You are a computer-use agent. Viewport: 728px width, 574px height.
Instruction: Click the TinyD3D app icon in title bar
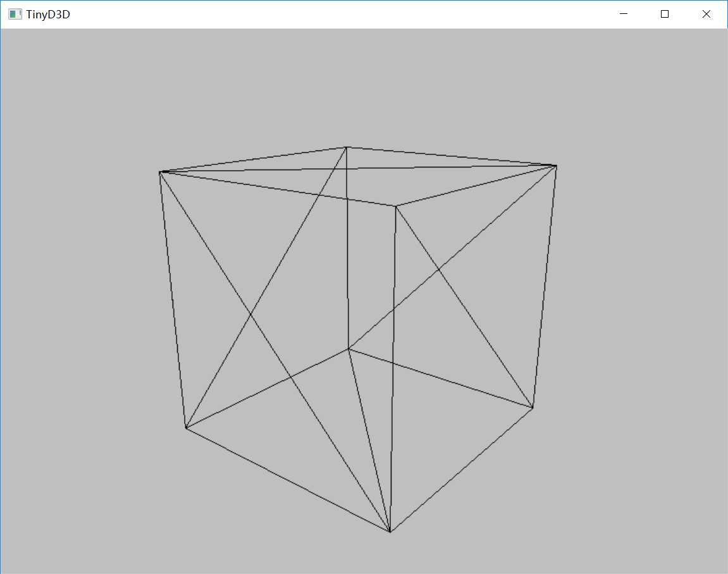click(15, 15)
